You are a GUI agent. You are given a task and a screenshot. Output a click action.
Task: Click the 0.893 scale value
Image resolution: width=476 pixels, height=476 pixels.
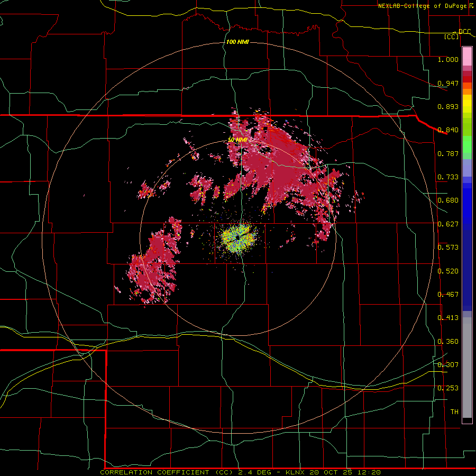pyautogui.click(x=448, y=106)
